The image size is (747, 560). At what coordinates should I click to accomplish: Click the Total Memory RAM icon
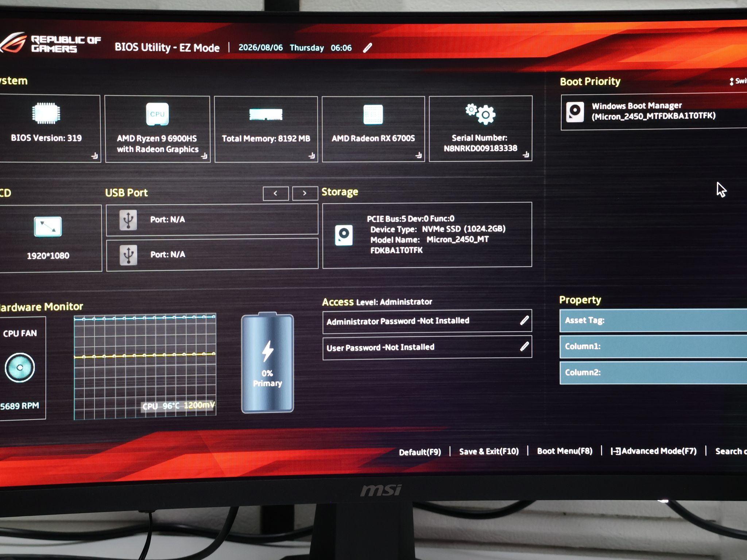[266, 114]
